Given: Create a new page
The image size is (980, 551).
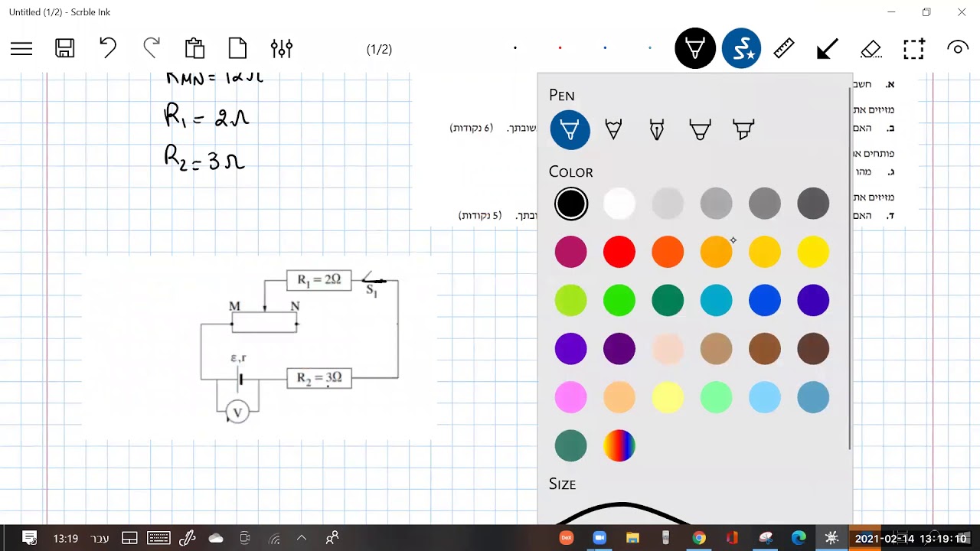Looking at the screenshot, I should click(x=238, y=48).
